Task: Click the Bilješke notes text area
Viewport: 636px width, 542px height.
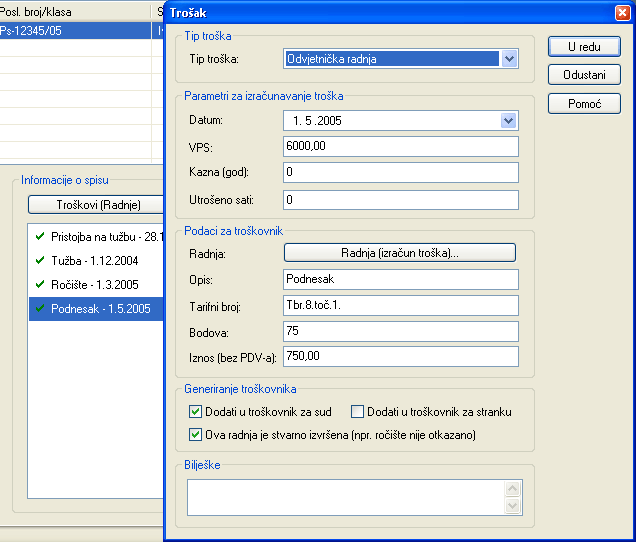Action: (345, 496)
